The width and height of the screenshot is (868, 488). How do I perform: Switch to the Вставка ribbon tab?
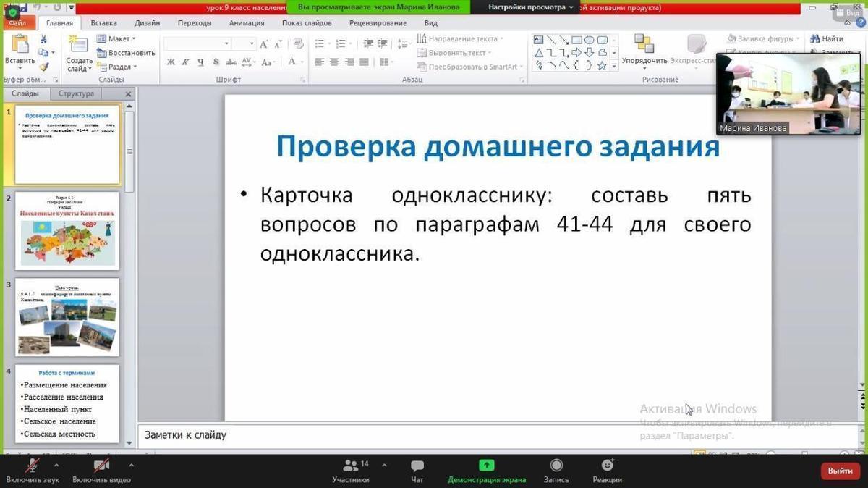[104, 23]
